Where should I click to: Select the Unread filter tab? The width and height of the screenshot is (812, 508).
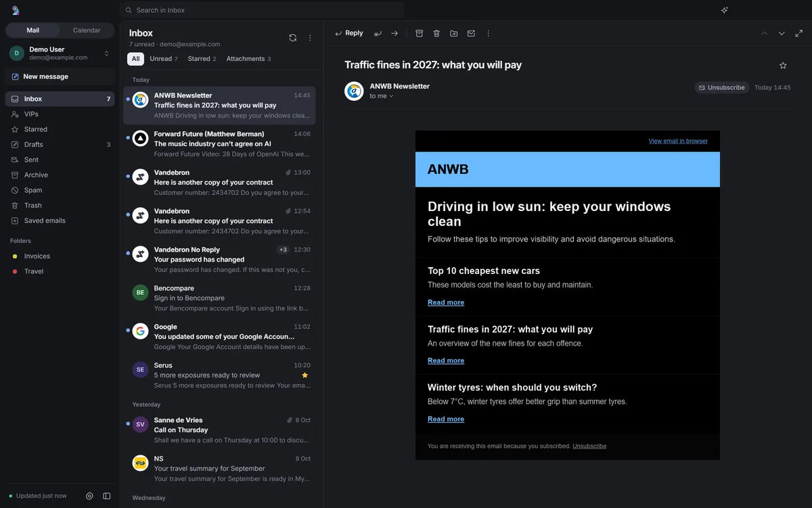[x=164, y=59]
